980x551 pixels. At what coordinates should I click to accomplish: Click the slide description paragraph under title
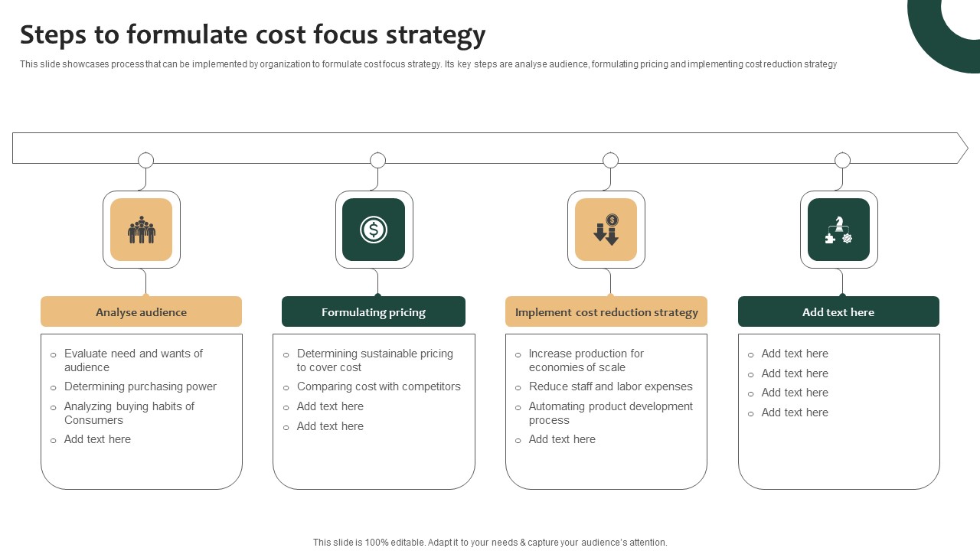[429, 64]
